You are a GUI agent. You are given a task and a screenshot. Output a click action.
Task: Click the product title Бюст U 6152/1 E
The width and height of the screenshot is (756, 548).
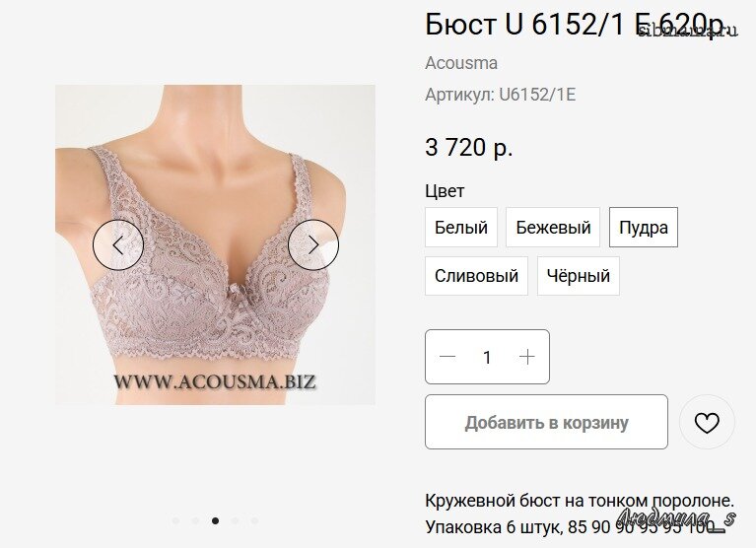pos(534,24)
